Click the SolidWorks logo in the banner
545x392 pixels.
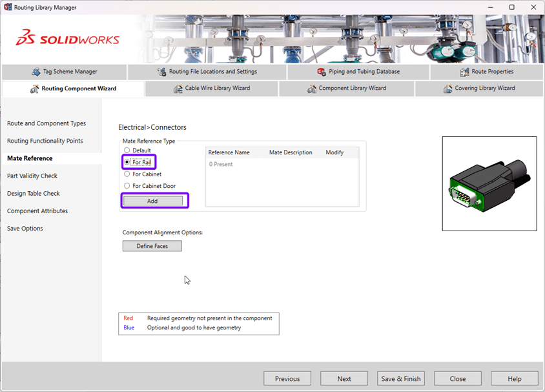click(x=67, y=37)
